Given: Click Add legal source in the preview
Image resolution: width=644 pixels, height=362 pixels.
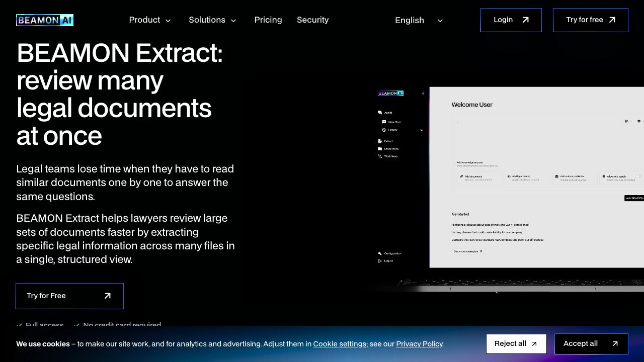Looking at the screenshot, I should (527, 178).
